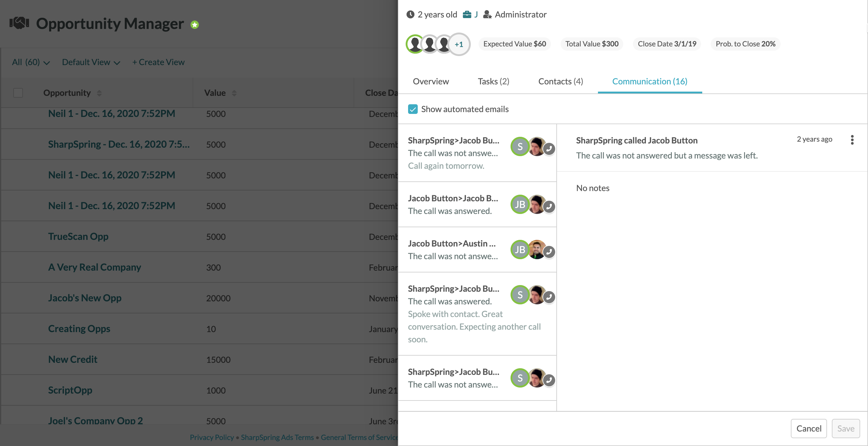
Task: Open the Creating Opps opportunity
Action: pos(79,329)
